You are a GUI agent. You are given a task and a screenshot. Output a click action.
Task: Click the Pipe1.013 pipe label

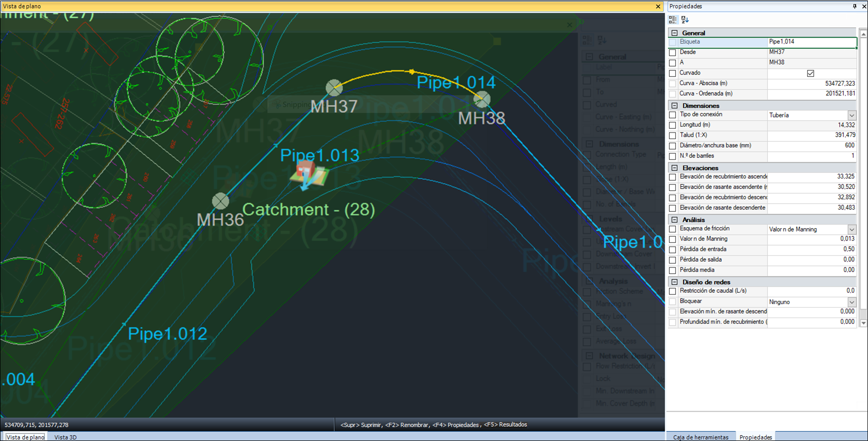[319, 156]
